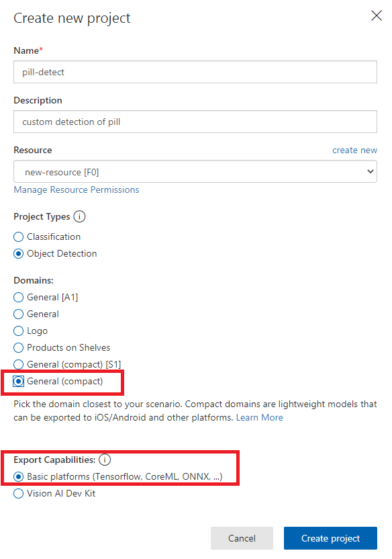
Task: Close the Create new project dialog
Action: point(377,15)
